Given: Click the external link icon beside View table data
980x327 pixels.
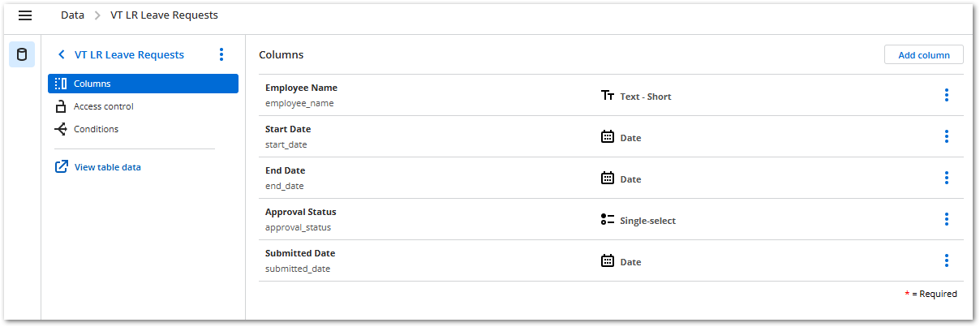Looking at the screenshot, I should (x=62, y=167).
